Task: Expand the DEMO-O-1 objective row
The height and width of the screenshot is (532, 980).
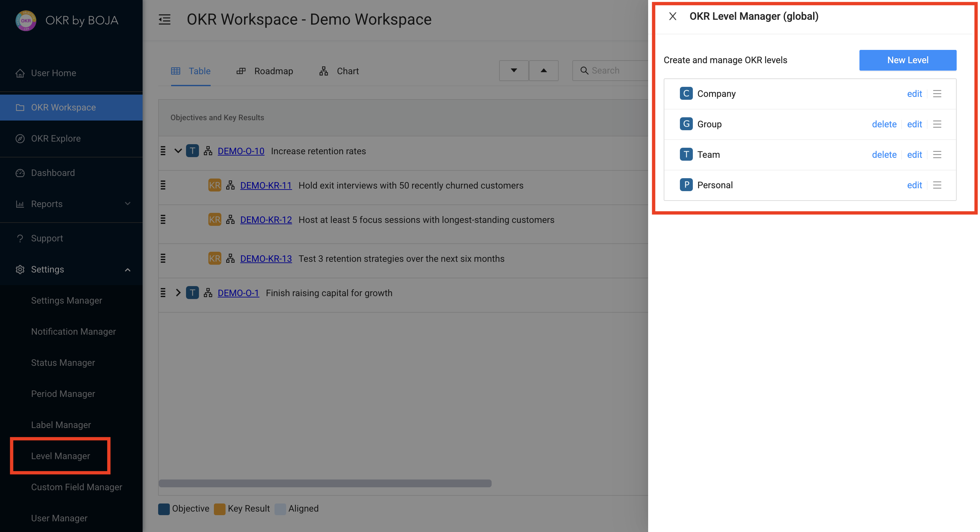Action: click(x=178, y=293)
